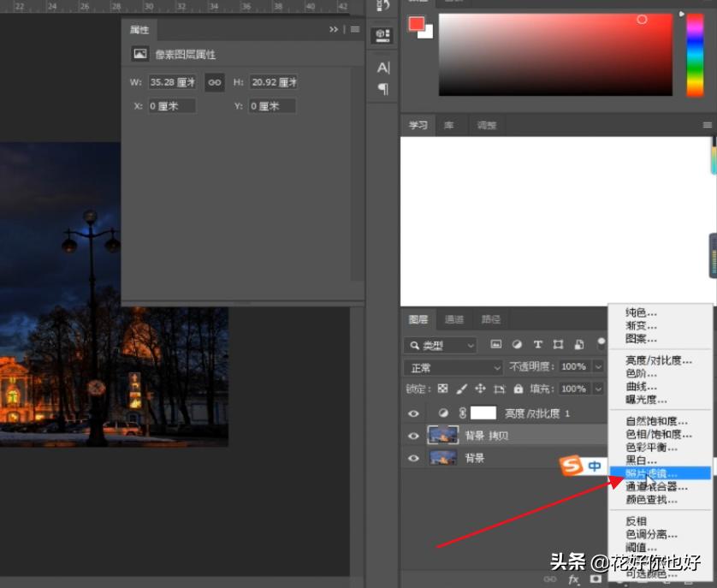Open the 类型 layer filter dropdown
The height and width of the screenshot is (588, 717).
tap(470, 345)
